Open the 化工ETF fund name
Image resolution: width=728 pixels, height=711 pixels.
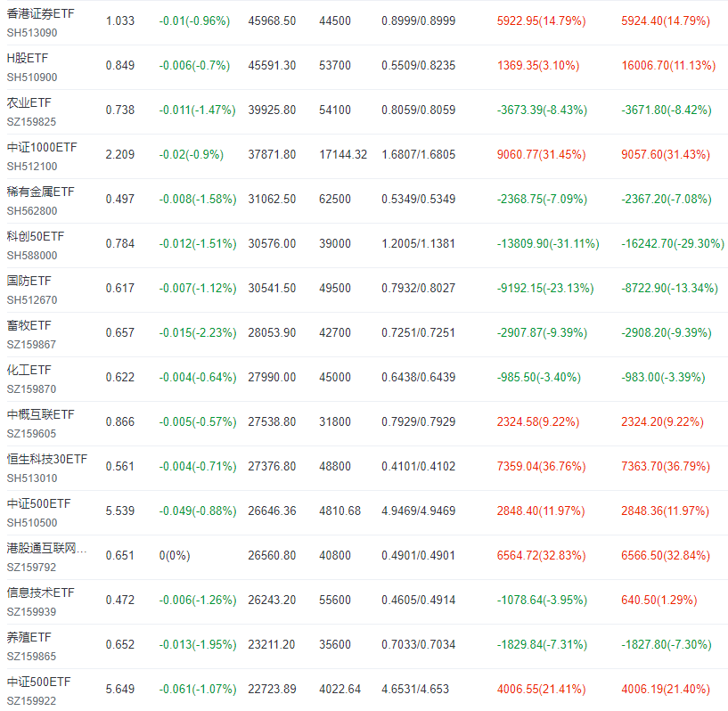tap(29, 371)
